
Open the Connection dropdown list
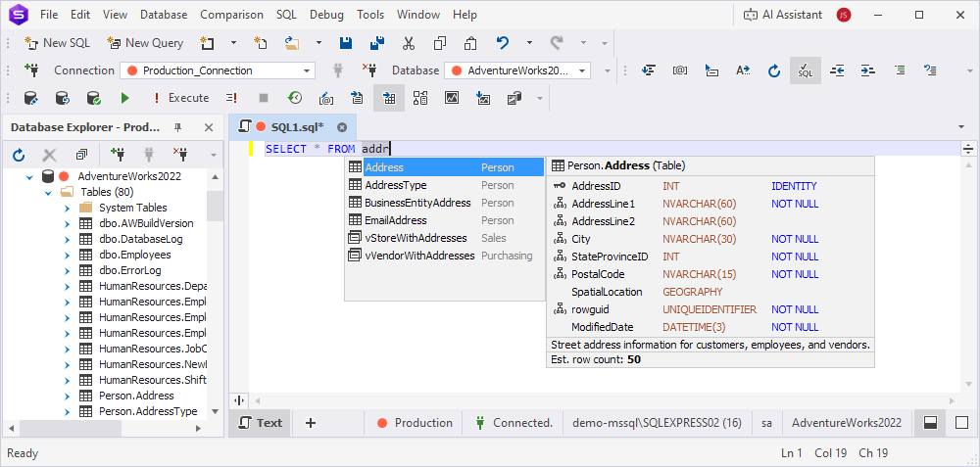click(307, 70)
